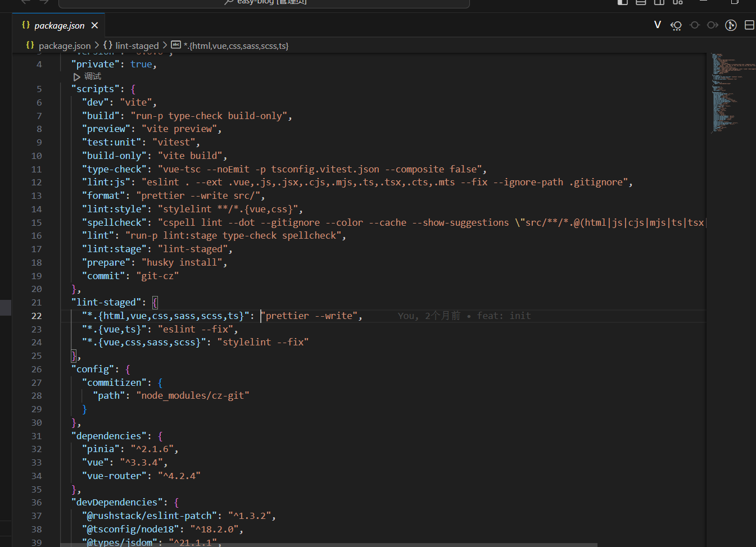Click the "private" key on line 4
756x547 pixels.
[96, 64]
